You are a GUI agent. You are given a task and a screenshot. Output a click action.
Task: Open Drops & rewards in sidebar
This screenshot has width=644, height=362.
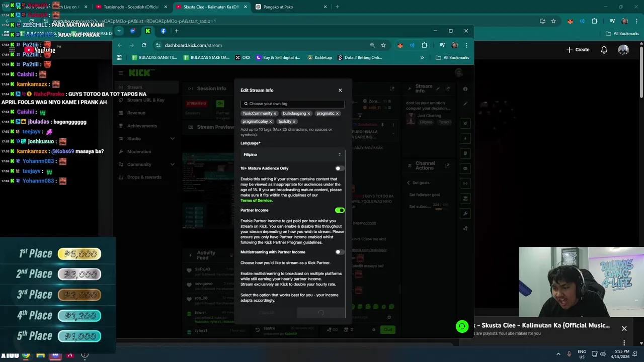pyautogui.click(x=144, y=177)
